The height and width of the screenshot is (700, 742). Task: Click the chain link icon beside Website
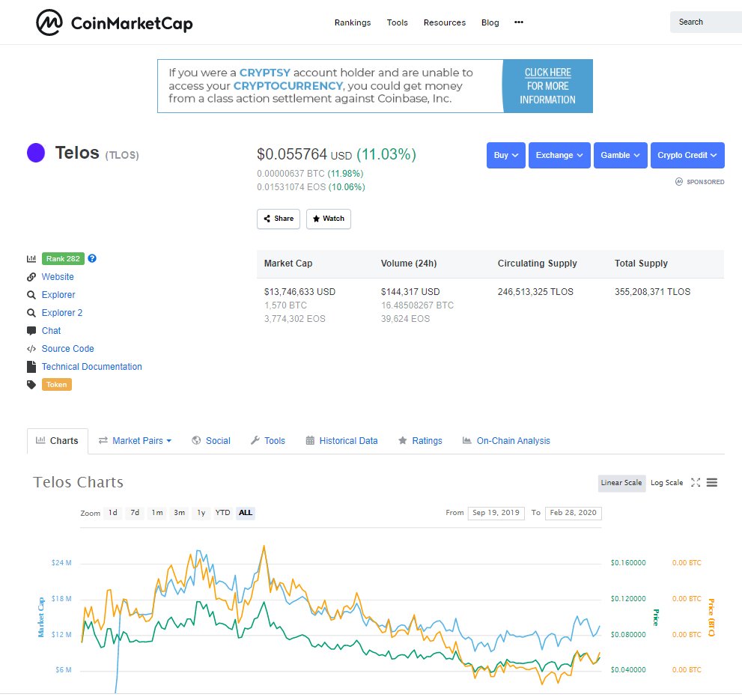click(31, 277)
